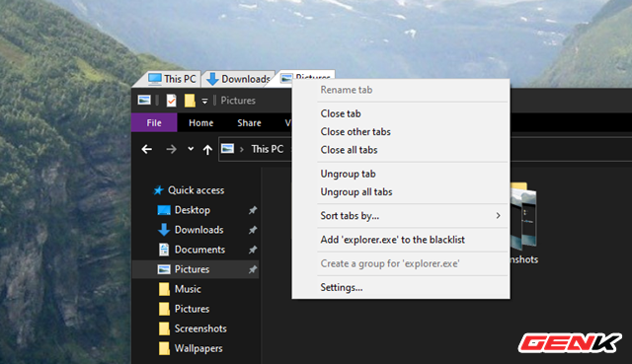Open Screenshots in the navigation pane
Viewport: 632px width, 364px height.
pyautogui.click(x=200, y=328)
